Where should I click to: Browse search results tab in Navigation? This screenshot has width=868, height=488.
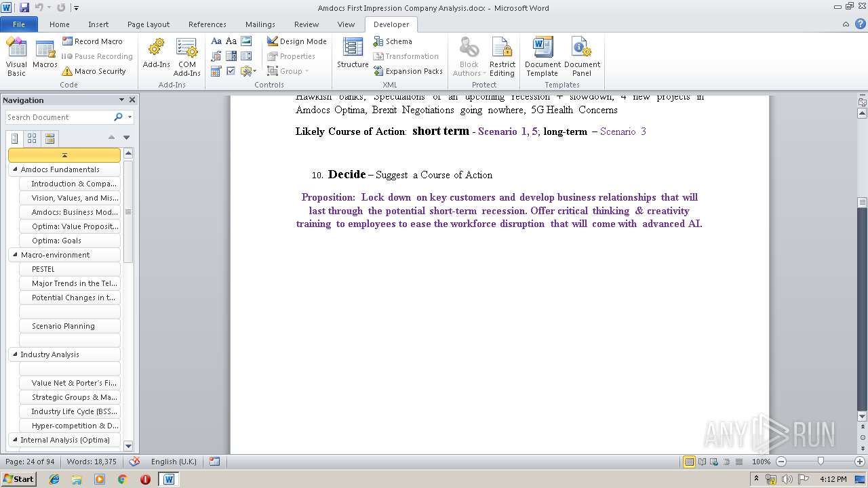coord(50,138)
